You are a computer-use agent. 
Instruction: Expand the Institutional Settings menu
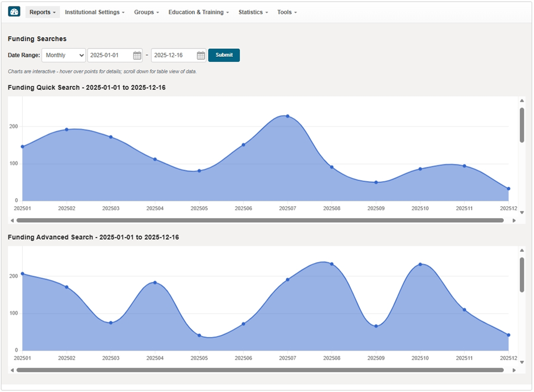click(95, 12)
